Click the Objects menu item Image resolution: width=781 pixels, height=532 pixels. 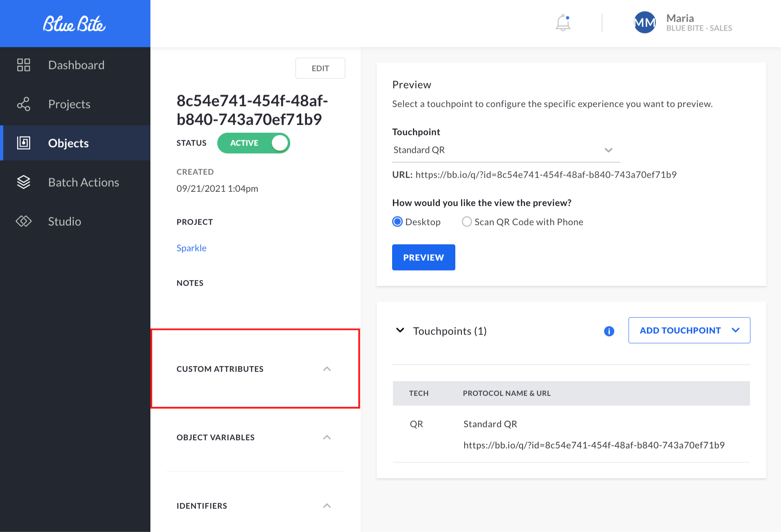68,143
